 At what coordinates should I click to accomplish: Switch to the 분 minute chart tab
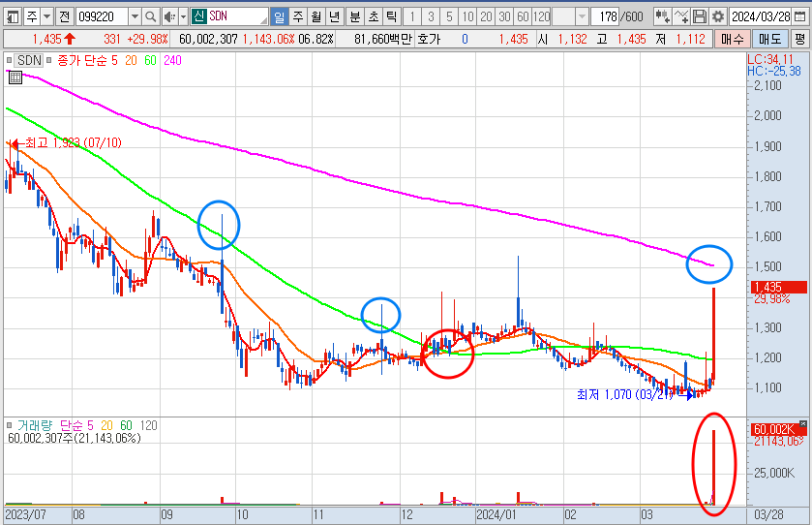tap(355, 16)
